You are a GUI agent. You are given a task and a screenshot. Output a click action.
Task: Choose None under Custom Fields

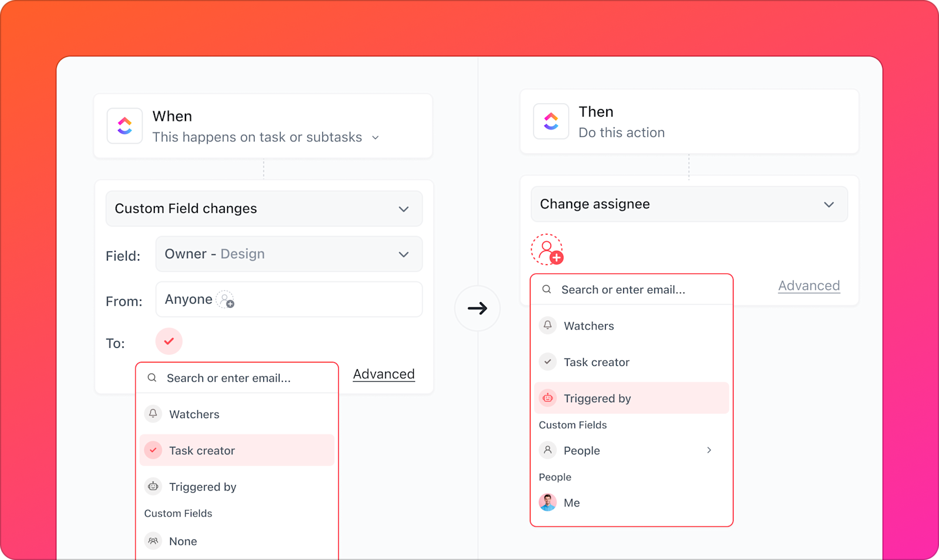[183, 541]
